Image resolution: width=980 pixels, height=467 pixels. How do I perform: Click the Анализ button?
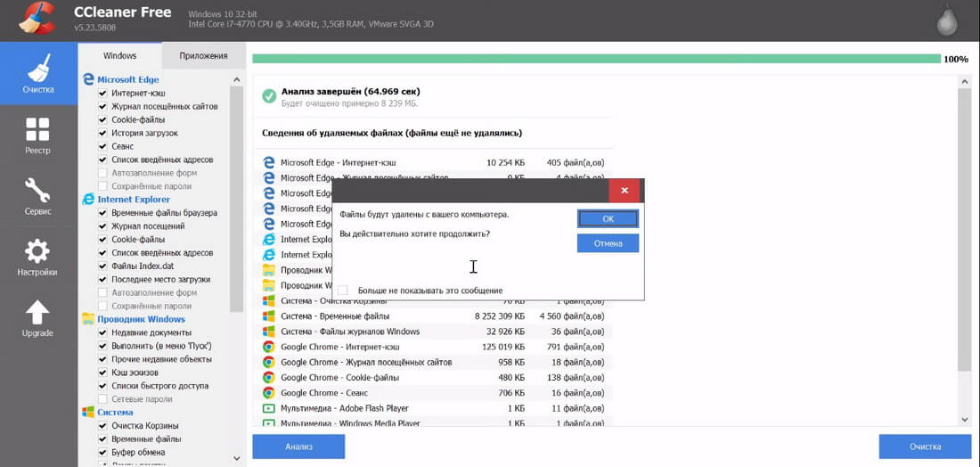pyautogui.click(x=298, y=447)
